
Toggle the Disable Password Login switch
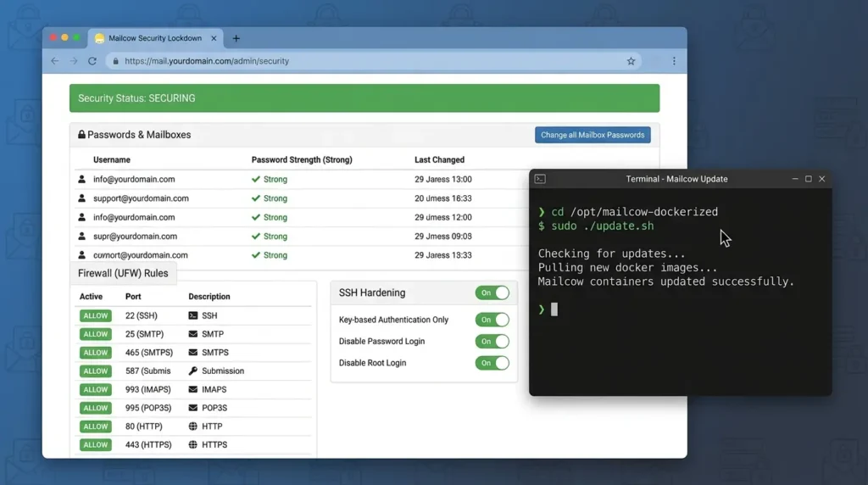(492, 341)
